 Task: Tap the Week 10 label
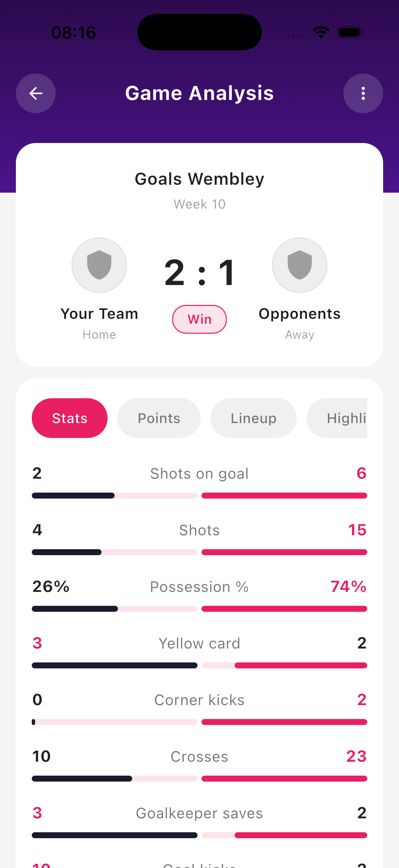click(x=199, y=204)
